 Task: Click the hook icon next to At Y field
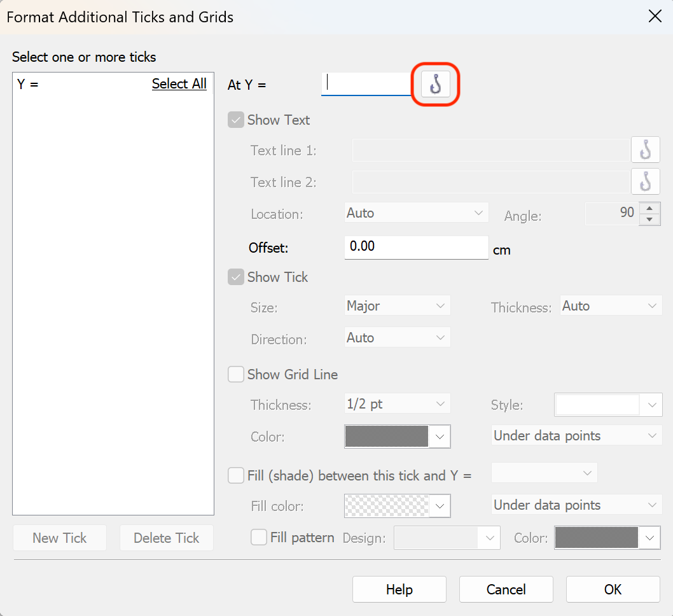point(436,84)
